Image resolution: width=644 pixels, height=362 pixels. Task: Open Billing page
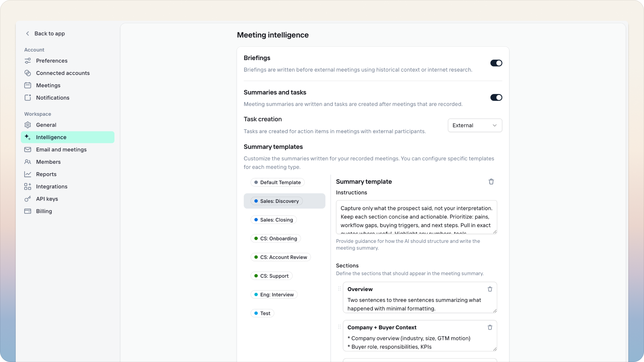point(68,211)
